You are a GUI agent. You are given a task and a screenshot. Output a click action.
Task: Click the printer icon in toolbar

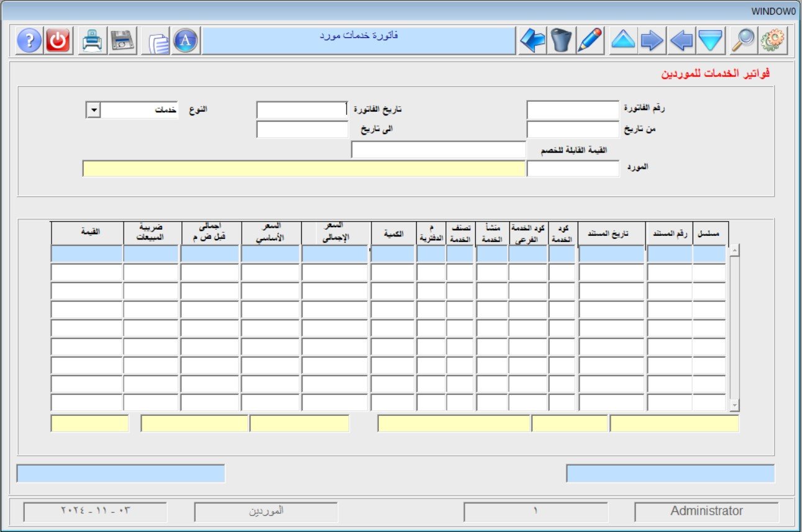tap(93, 41)
